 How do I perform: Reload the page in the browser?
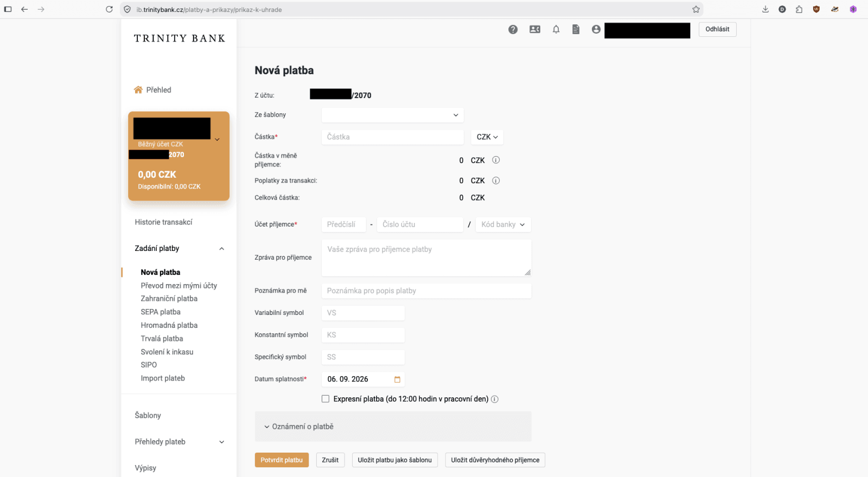coord(109,9)
